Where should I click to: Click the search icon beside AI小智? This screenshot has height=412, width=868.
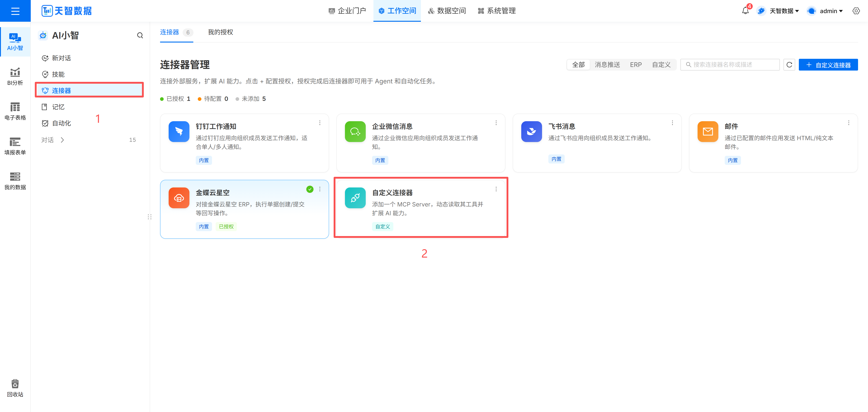click(140, 36)
